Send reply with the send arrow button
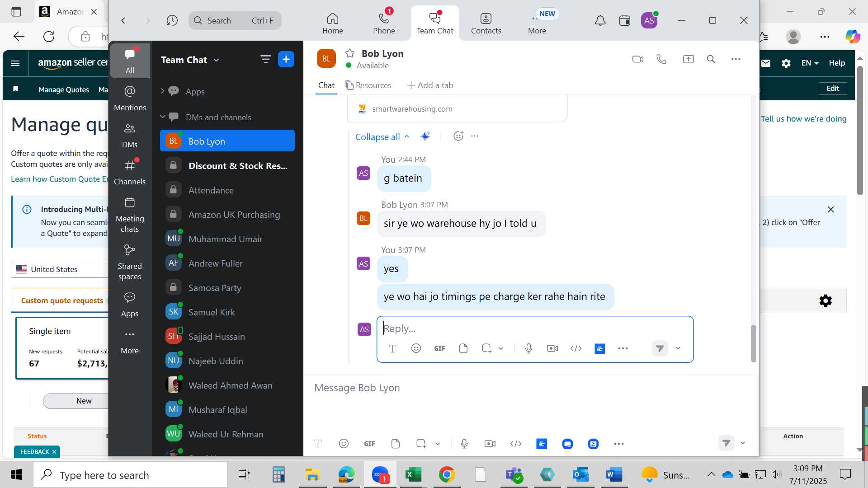This screenshot has width=868, height=488. pyautogui.click(x=660, y=348)
